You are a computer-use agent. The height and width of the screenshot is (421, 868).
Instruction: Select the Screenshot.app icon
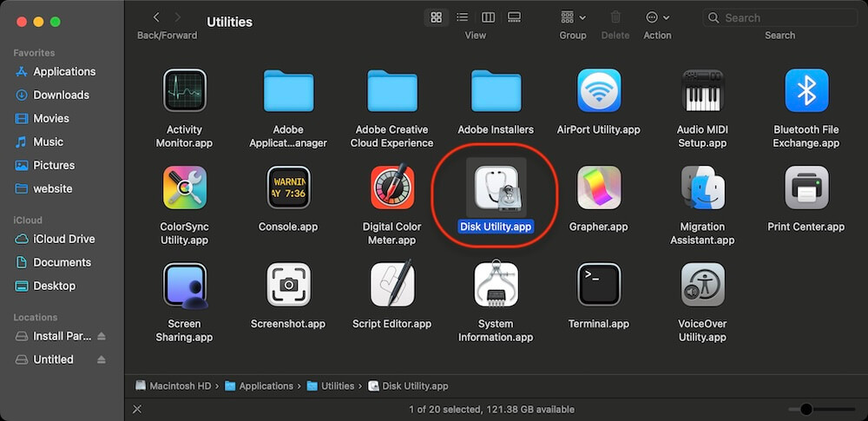click(288, 285)
